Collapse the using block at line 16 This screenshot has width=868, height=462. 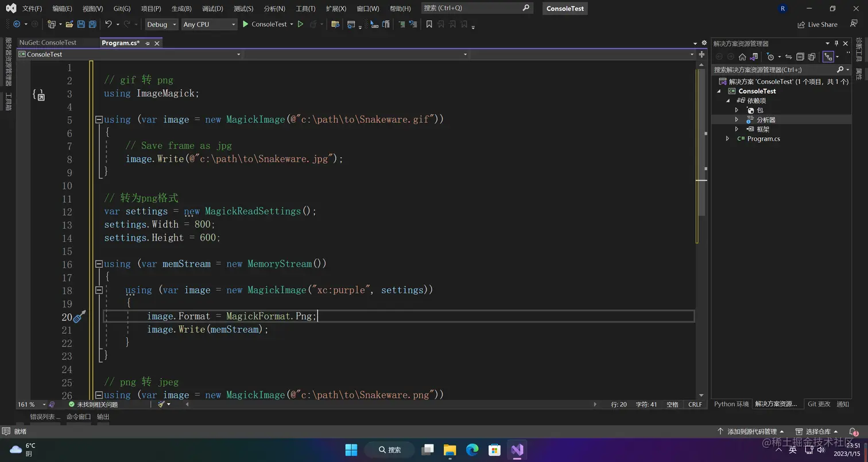(99, 264)
